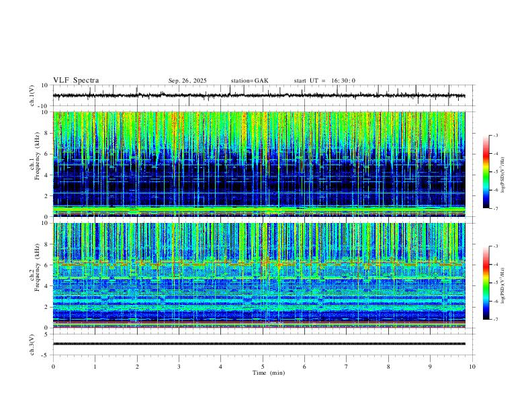
Task: Click the time axis tick label "6"
Action: [304, 367]
